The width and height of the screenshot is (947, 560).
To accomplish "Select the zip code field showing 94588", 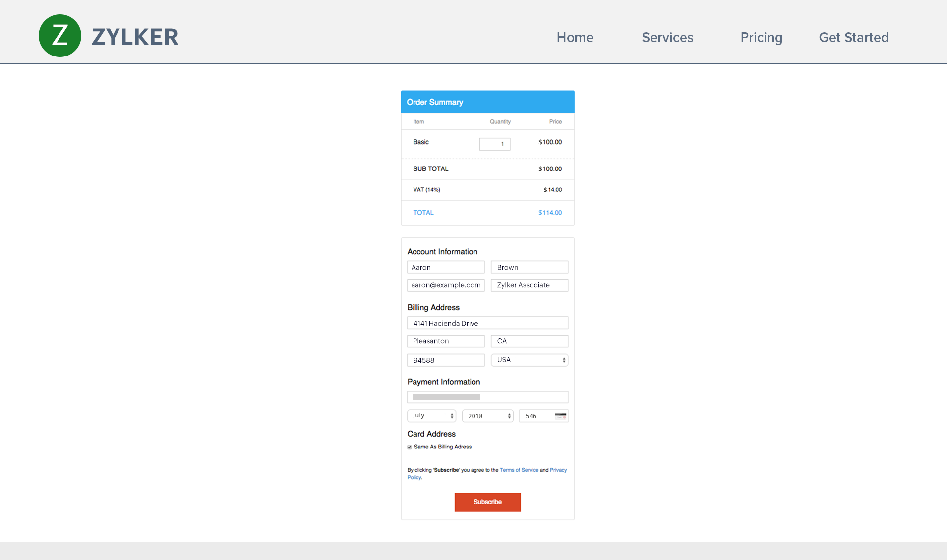I will click(x=445, y=360).
